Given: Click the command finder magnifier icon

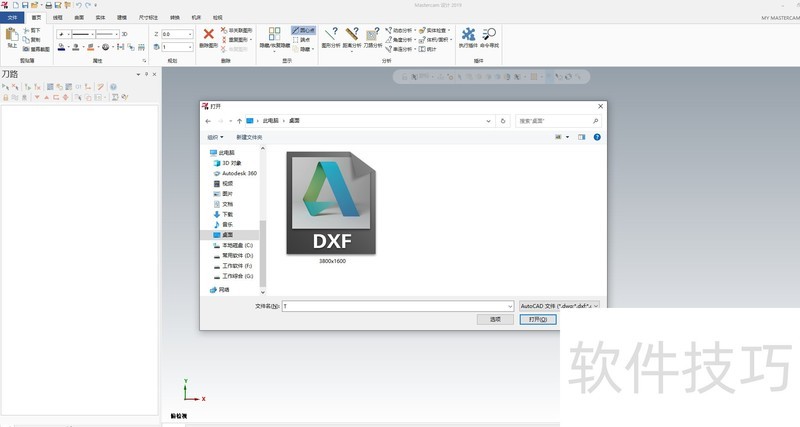Looking at the screenshot, I should coord(489,34).
